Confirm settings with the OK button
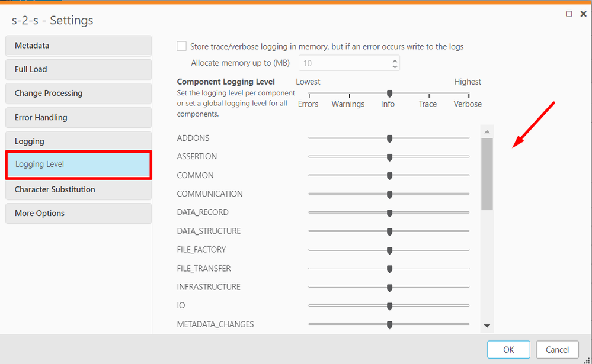The height and width of the screenshot is (364, 592). coord(508,349)
